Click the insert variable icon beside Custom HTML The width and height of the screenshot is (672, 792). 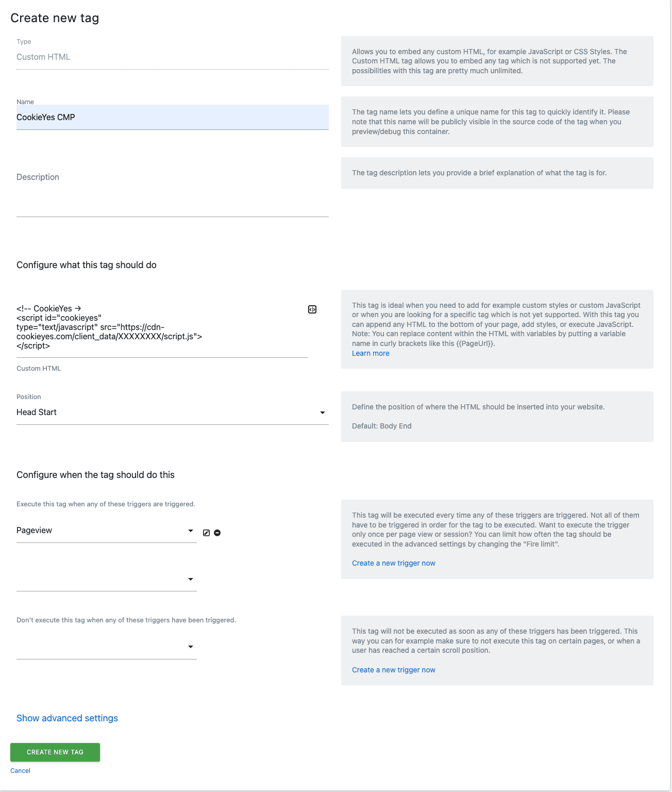(312, 309)
